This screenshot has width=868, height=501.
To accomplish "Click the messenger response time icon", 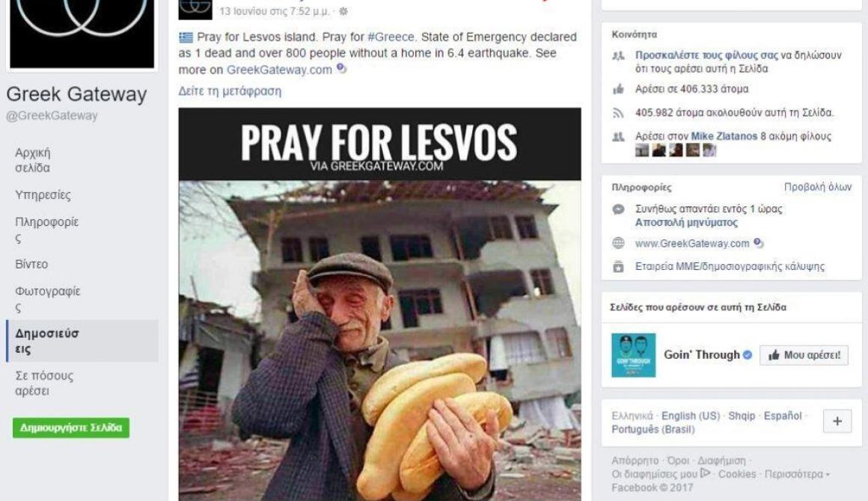I will 618,209.
